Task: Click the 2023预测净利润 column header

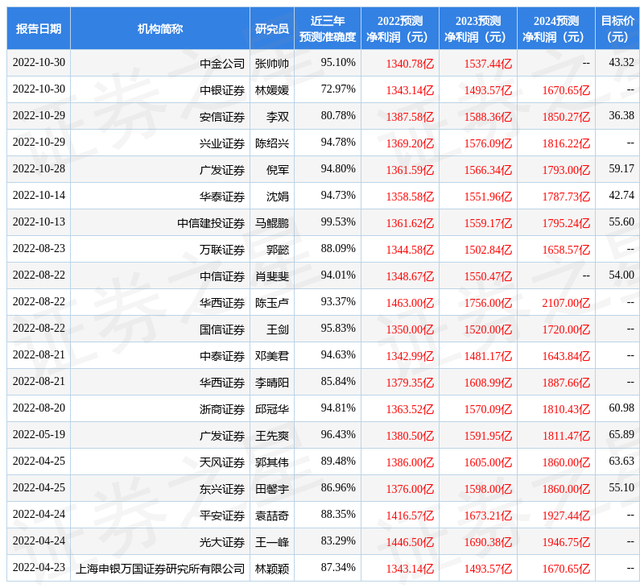Action: (x=478, y=29)
